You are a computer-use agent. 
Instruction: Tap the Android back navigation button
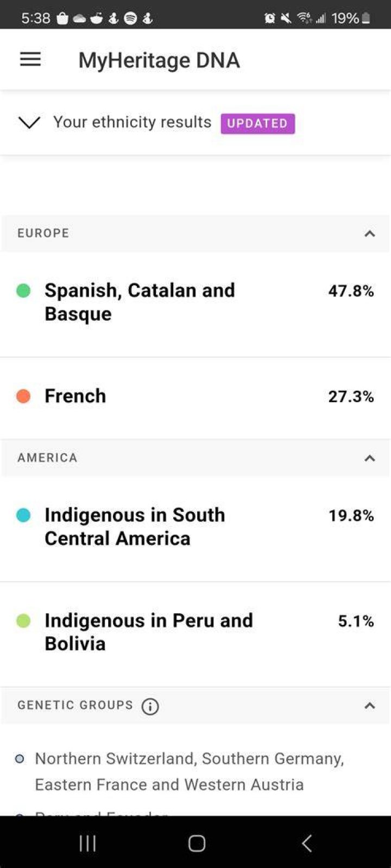[x=307, y=843]
